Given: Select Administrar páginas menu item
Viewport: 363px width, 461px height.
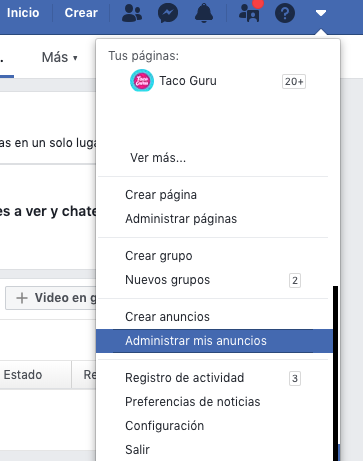Looking at the screenshot, I should (181, 219).
